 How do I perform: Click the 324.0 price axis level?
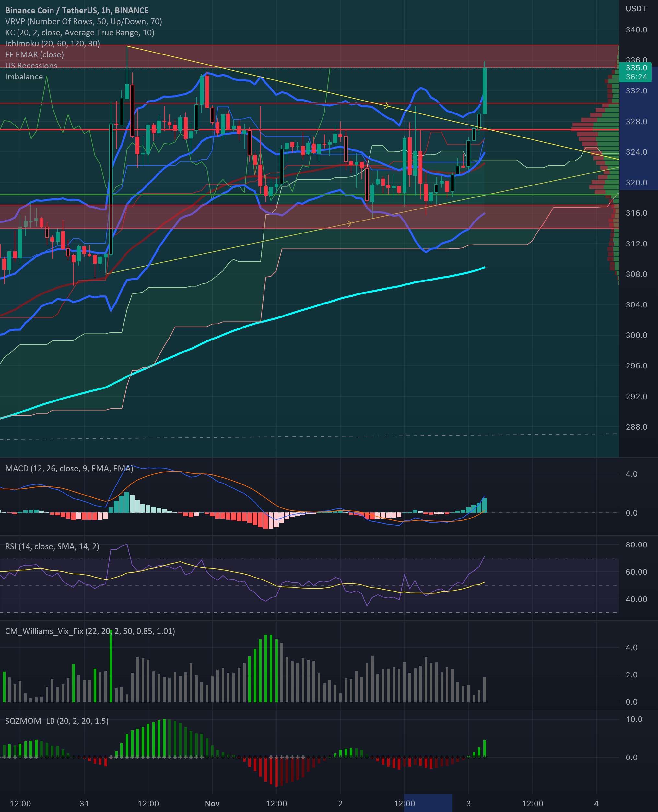pos(636,152)
